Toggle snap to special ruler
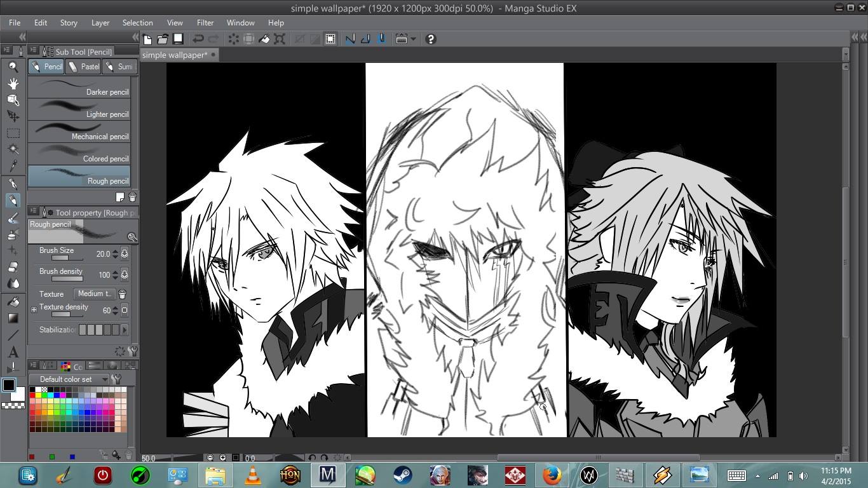 [365, 39]
